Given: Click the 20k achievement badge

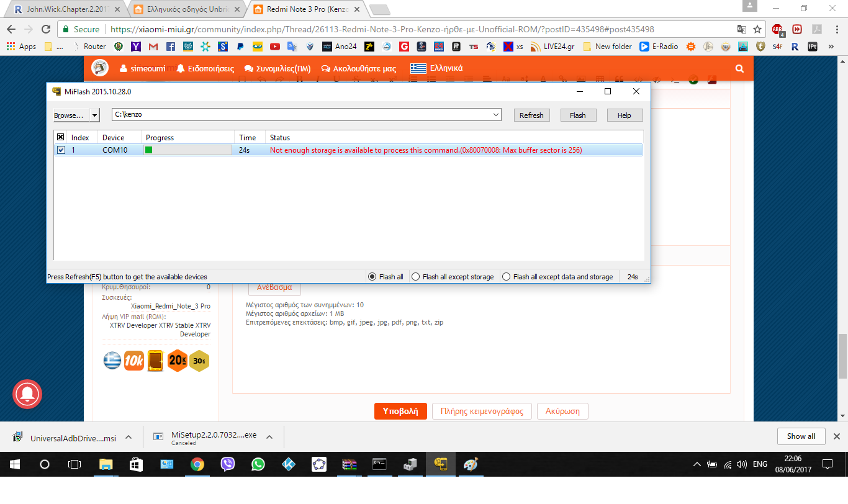Looking at the screenshot, I should coord(178,360).
